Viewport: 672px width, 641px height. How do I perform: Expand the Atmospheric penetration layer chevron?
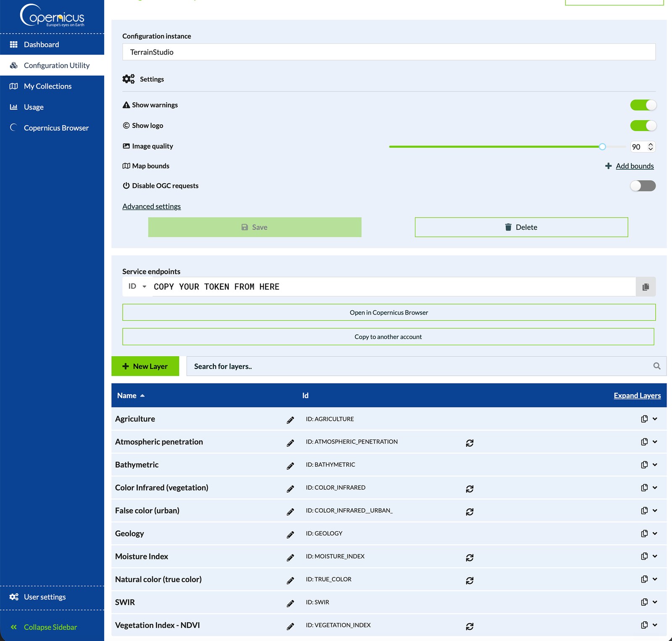click(x=655, y=442)
